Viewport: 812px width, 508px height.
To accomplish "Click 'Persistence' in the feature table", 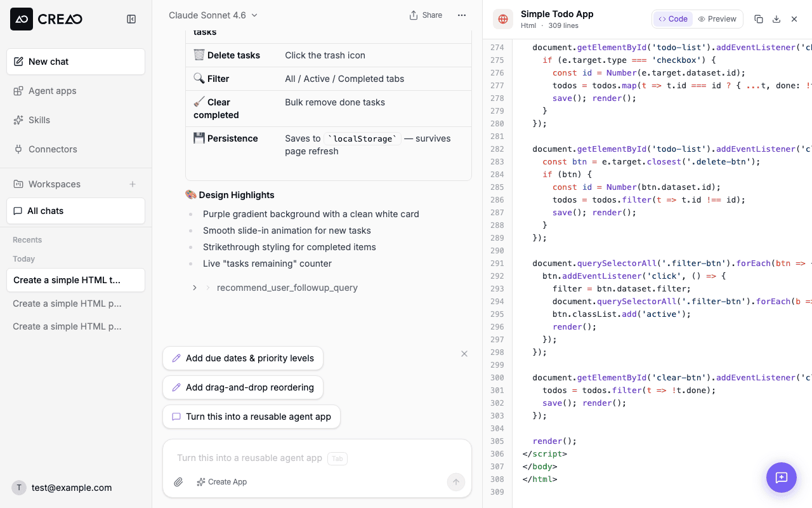I will 232,138.
